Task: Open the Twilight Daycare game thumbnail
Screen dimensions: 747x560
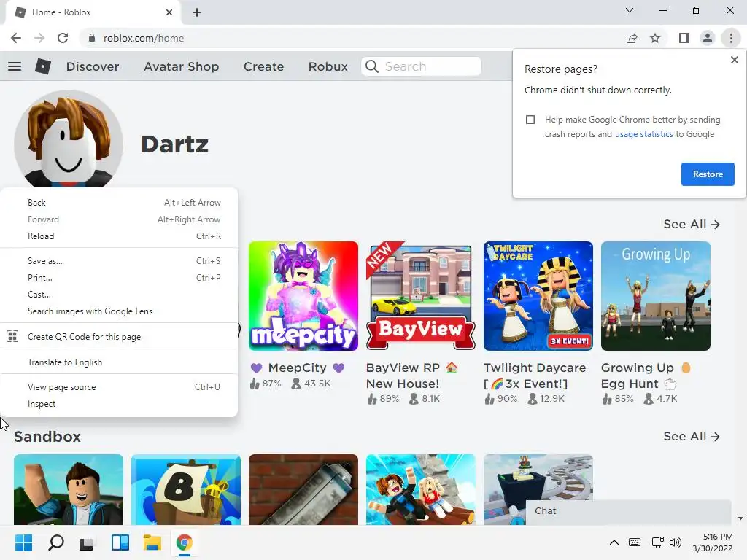Action: pos(538,296)
